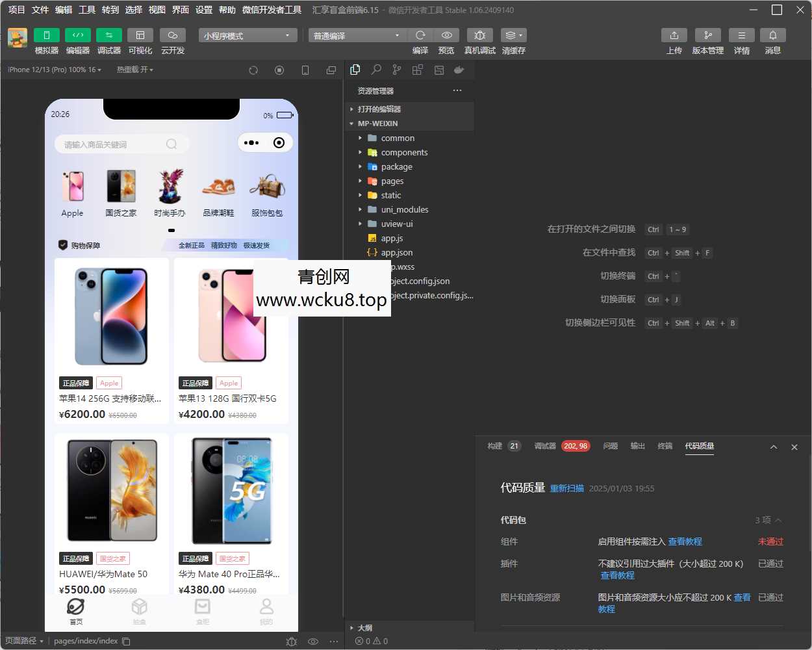Click the 上传 upload icon

[x=674, y=35]
